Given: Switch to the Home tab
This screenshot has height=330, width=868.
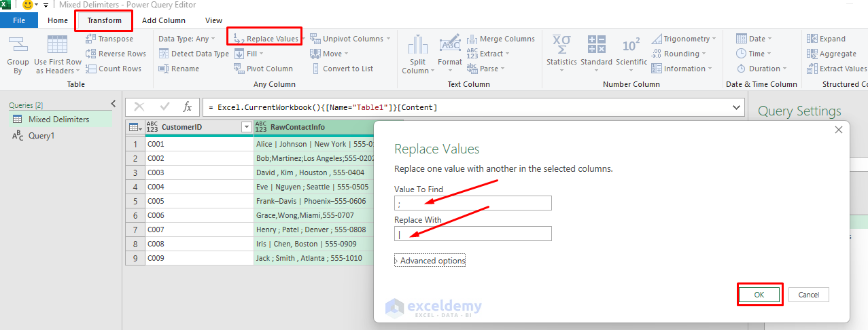Looking at the screenshot, I should click(58, 20).
